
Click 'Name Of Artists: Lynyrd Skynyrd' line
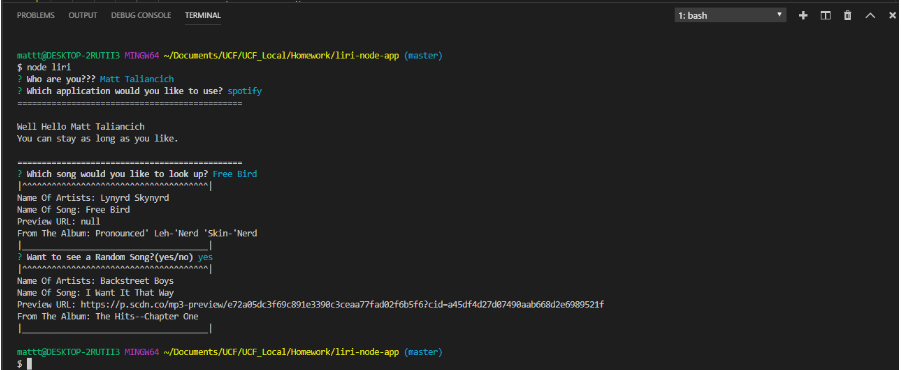93,198
